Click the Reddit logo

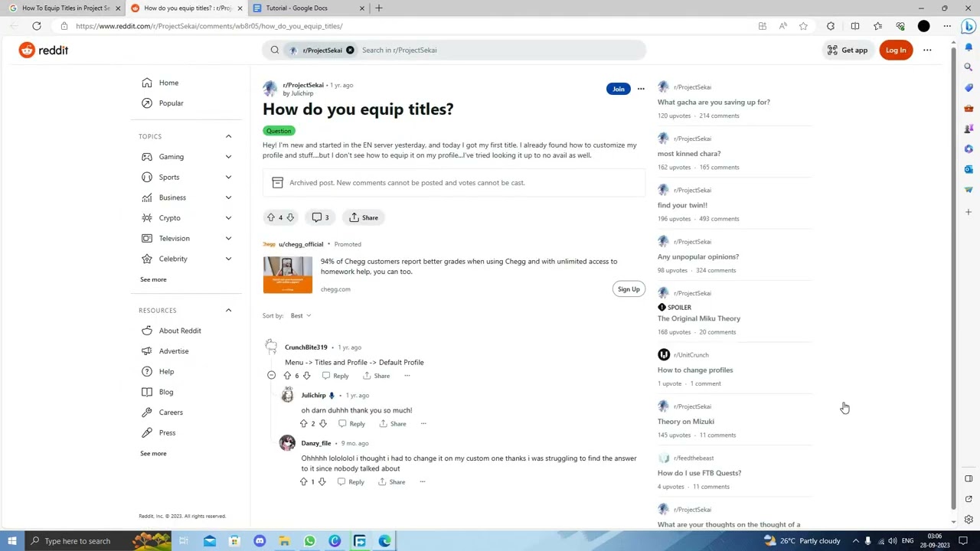tap(44, 50)
